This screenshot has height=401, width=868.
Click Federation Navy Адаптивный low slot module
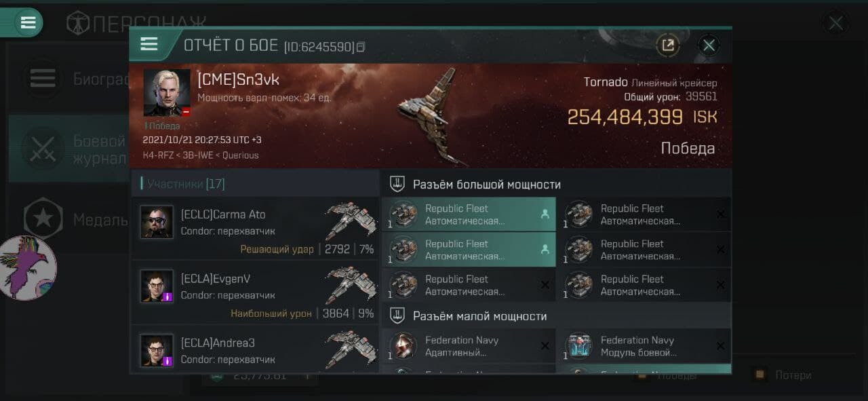coord(469,346)
